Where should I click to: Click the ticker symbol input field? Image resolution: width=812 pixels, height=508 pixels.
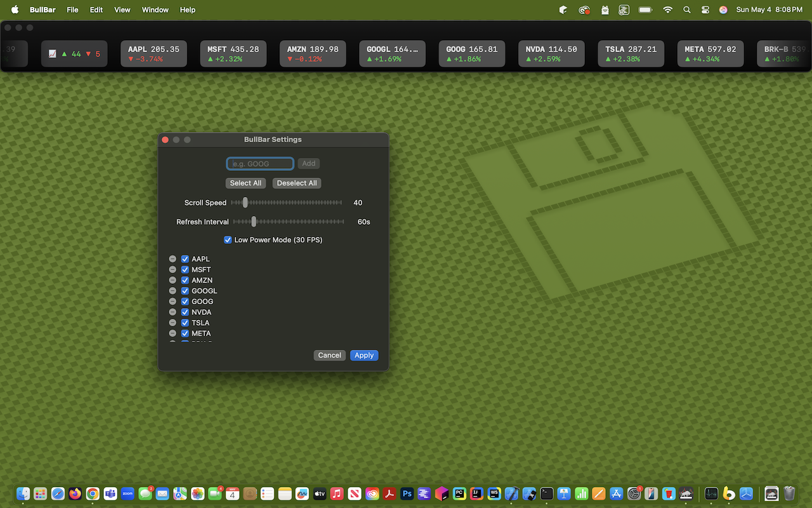259,163
